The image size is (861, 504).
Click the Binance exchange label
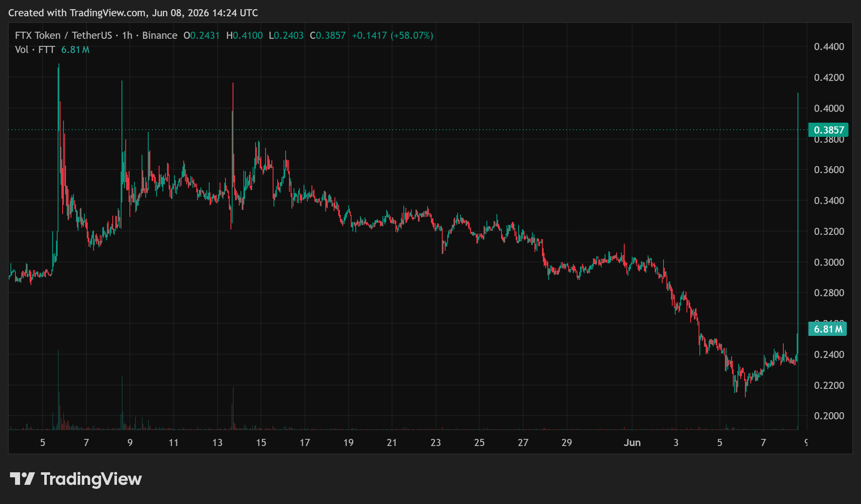[x=160, y=35]
